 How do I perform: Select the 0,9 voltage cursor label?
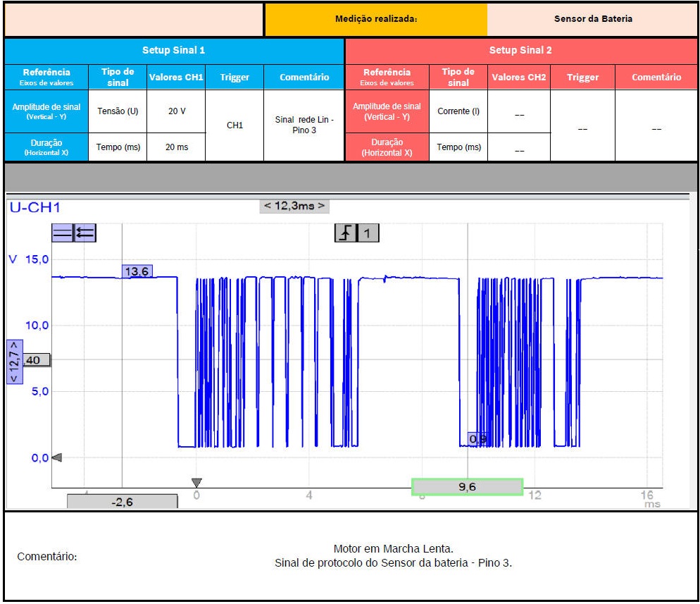coord(477,439)
